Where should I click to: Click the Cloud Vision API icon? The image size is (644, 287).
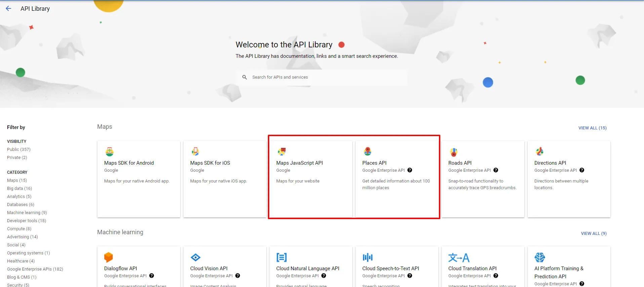tap(196, 257)
